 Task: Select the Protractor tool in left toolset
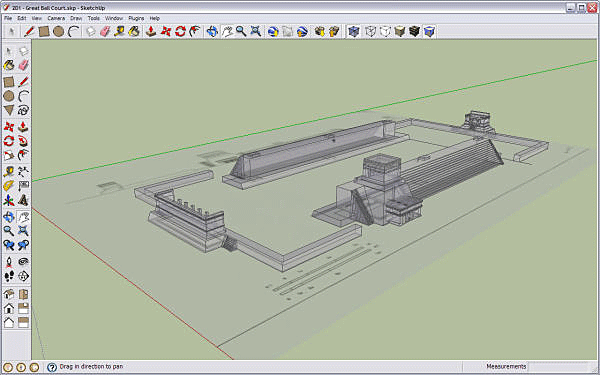point(9,186)
